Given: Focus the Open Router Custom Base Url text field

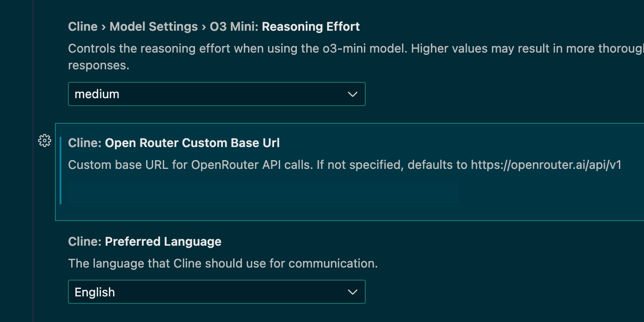Looking at the screenshot, I should coord(263,192).
